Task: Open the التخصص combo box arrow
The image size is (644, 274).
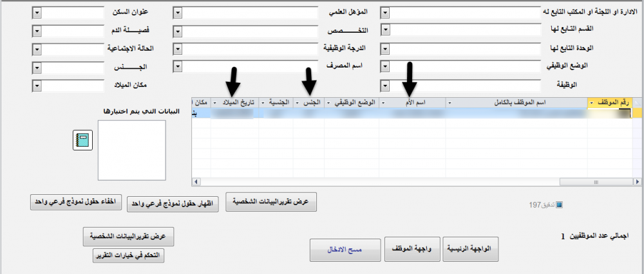Action: 178,32
